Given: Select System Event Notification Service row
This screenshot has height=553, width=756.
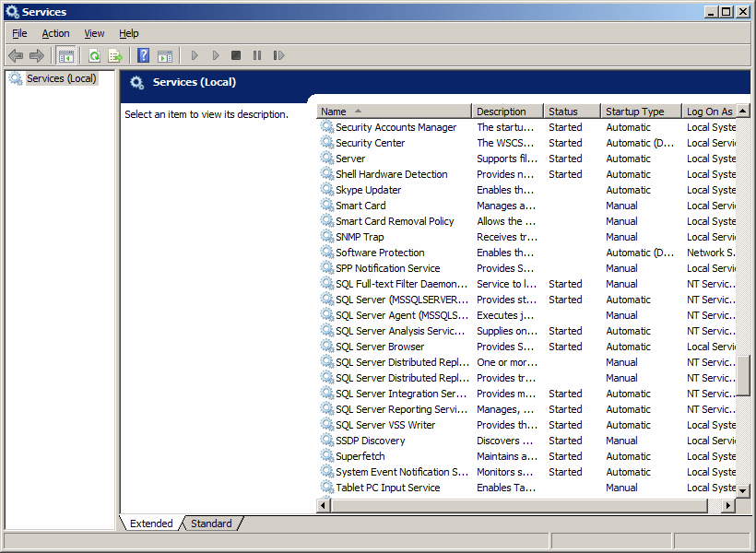Looking at the screenshot, I should click(528, 472).
